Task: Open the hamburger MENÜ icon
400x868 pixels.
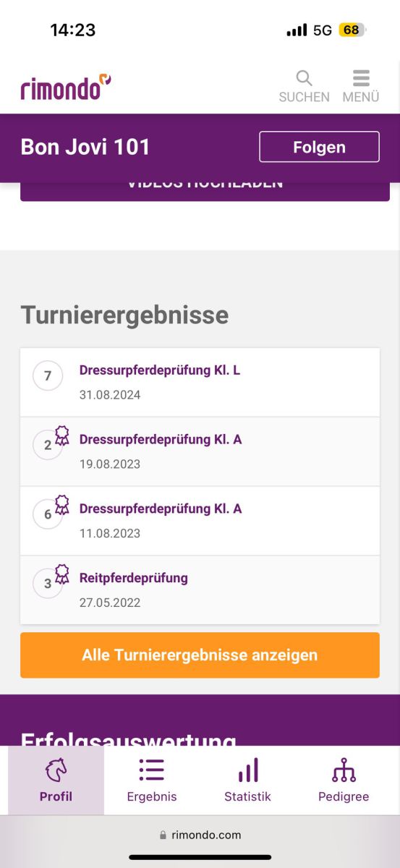Action: click(x=361, y=78)
